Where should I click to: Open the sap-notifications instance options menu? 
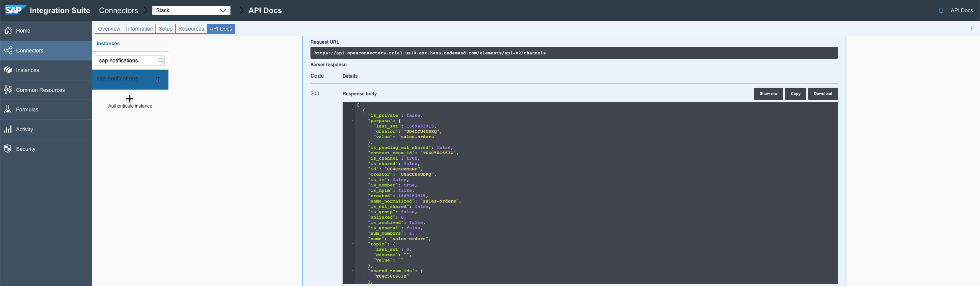[x=158, y=79]
